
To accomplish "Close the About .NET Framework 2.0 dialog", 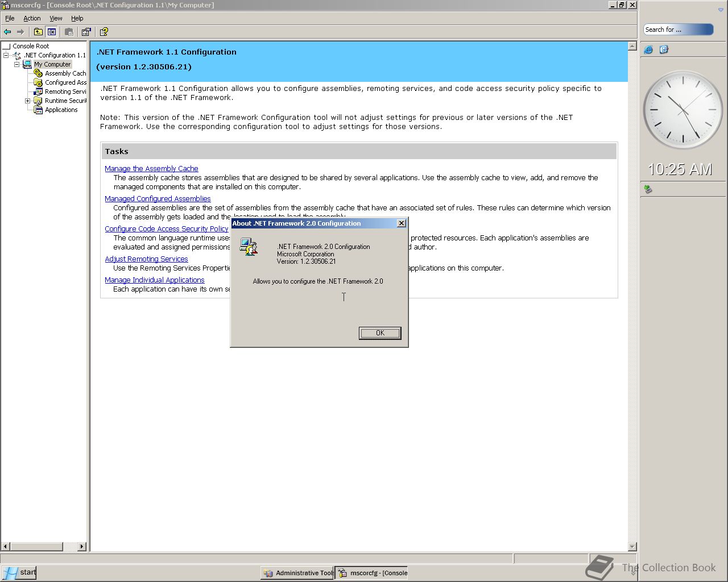I will click(x=401, y=223).
